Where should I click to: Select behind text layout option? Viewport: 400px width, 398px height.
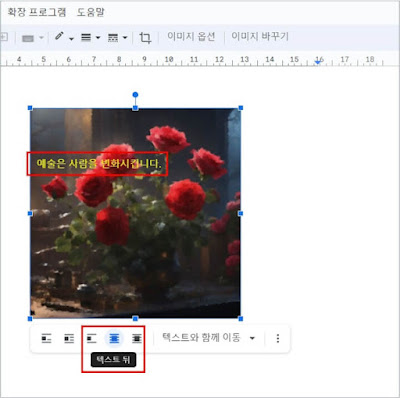tap(114, 339)
